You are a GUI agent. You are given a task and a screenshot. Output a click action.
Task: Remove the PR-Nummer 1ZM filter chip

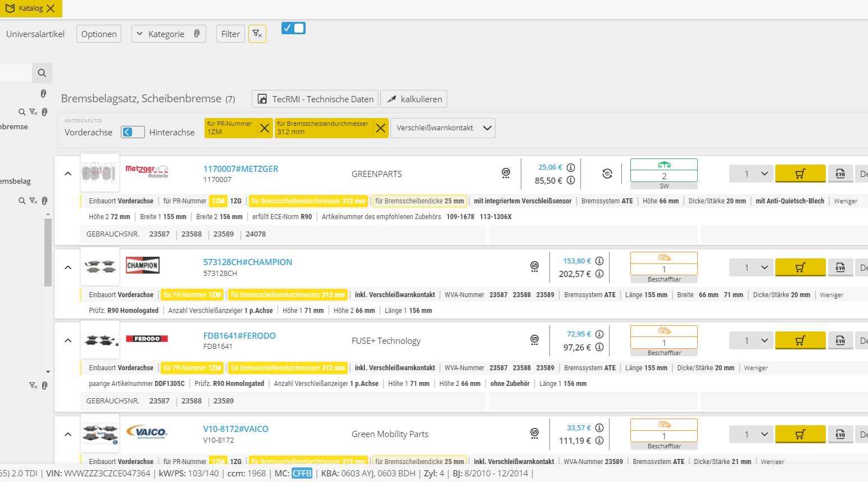265,128
